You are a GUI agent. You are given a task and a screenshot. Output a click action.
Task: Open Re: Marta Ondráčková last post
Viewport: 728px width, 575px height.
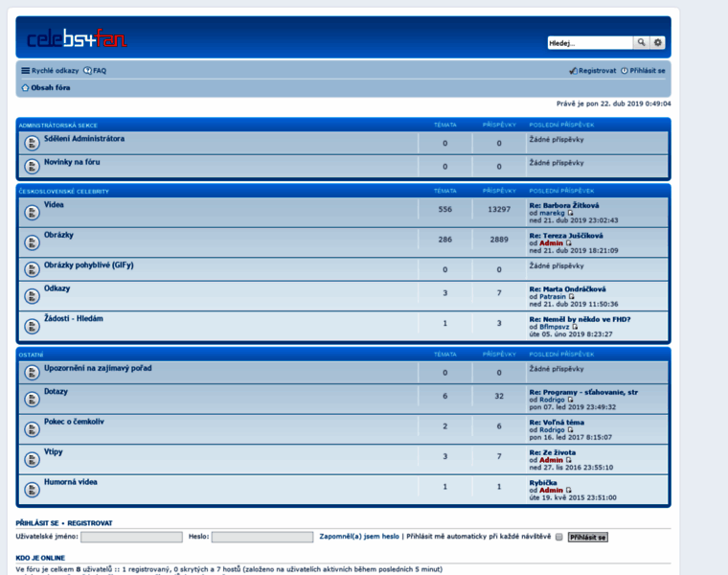567,288
